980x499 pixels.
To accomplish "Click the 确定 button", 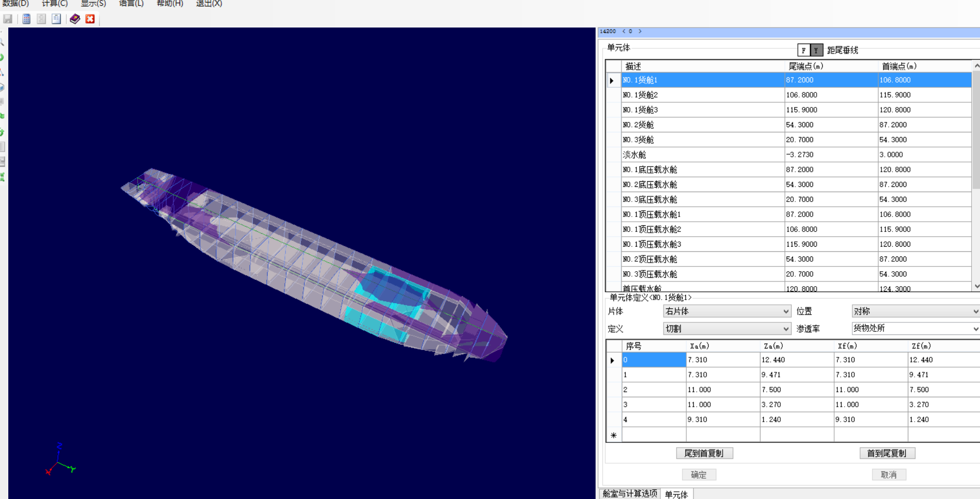I will click(699, 475).
